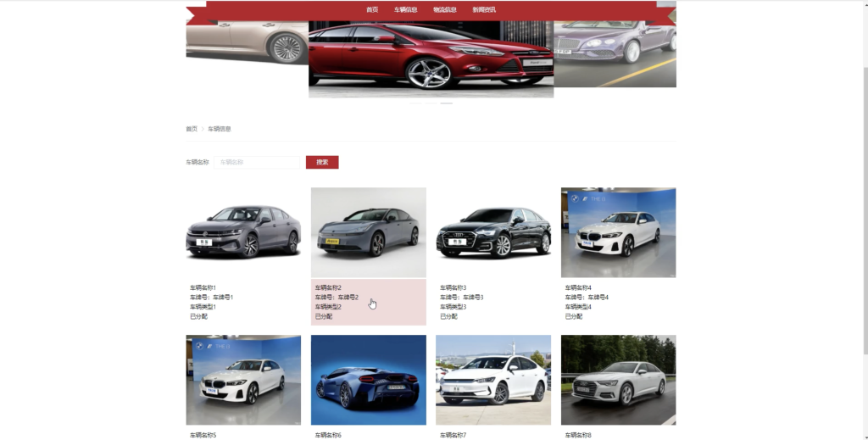Select the purple Bentley carousel slide
This screenshot has height=440, width=868.
click(615, 53)
